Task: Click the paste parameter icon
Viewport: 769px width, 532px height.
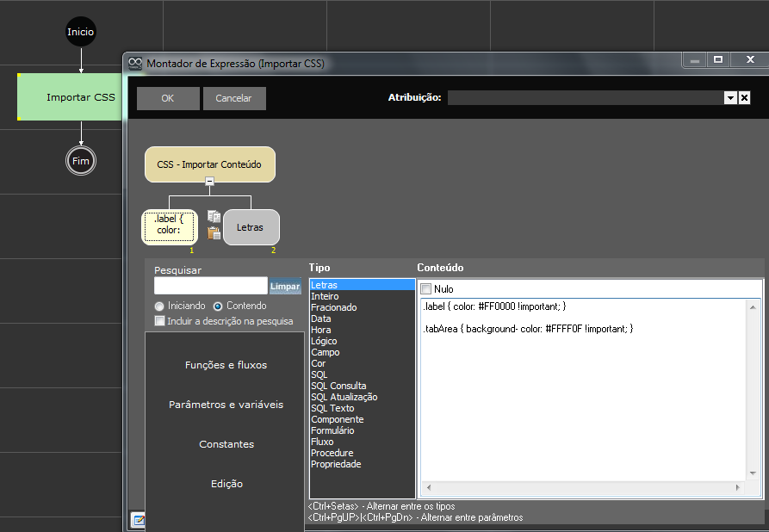Action: 214,232
